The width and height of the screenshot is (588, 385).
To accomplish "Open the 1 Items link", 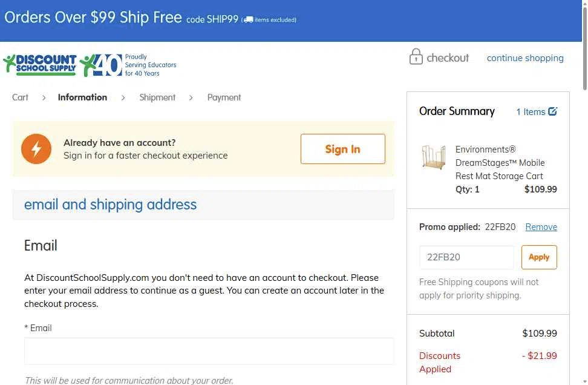I will 531,112.
